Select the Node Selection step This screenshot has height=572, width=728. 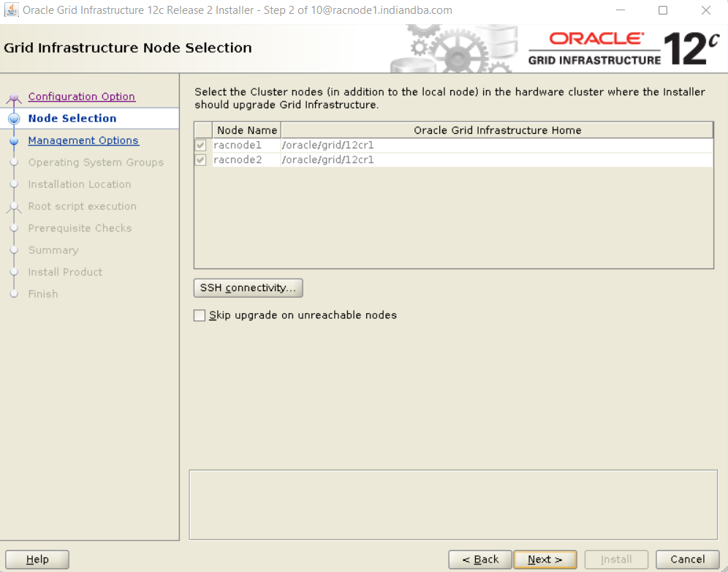point(72,118)
